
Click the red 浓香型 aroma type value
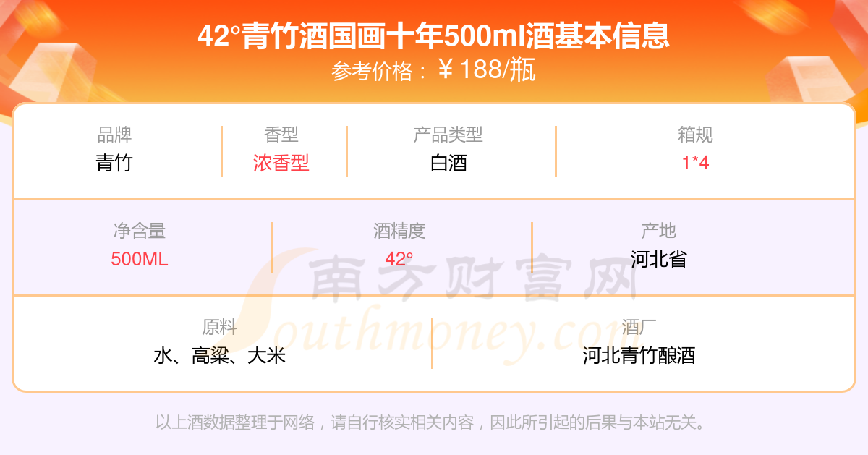281,163
